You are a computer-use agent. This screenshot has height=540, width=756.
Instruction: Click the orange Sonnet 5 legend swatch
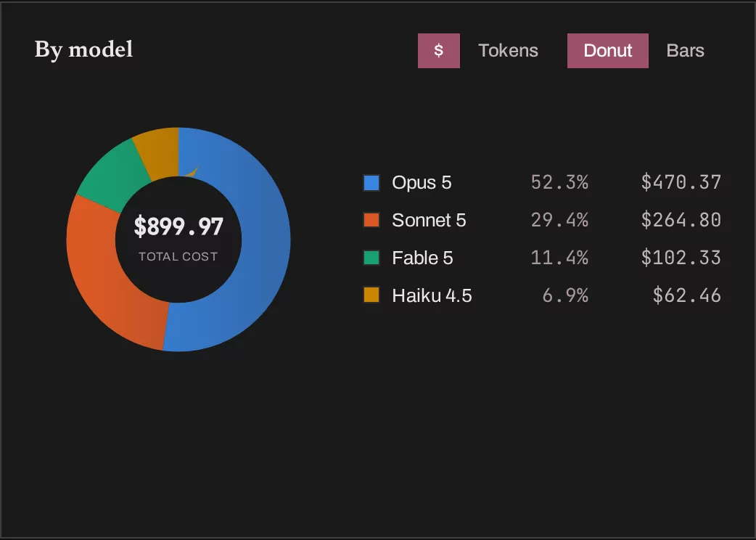(x=371, y=220)
